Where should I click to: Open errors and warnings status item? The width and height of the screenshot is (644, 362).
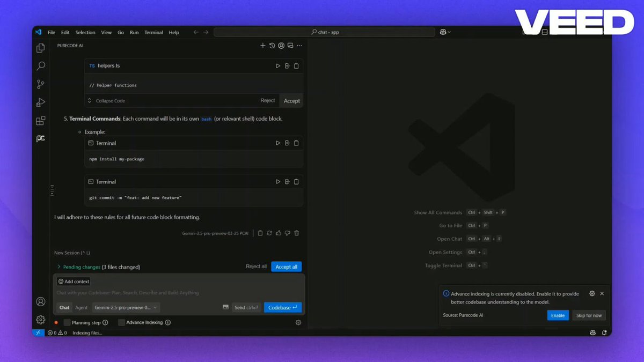(x=57, y=333)
